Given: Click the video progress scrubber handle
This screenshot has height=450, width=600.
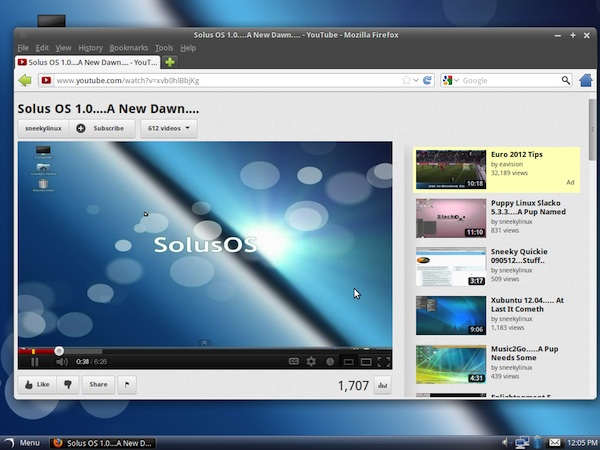Looking at the screenshot, I should point(59,351).
